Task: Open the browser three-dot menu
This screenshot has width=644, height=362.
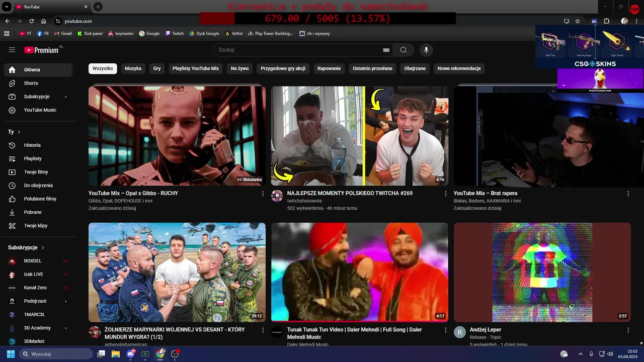Action: tap(637, 21)
